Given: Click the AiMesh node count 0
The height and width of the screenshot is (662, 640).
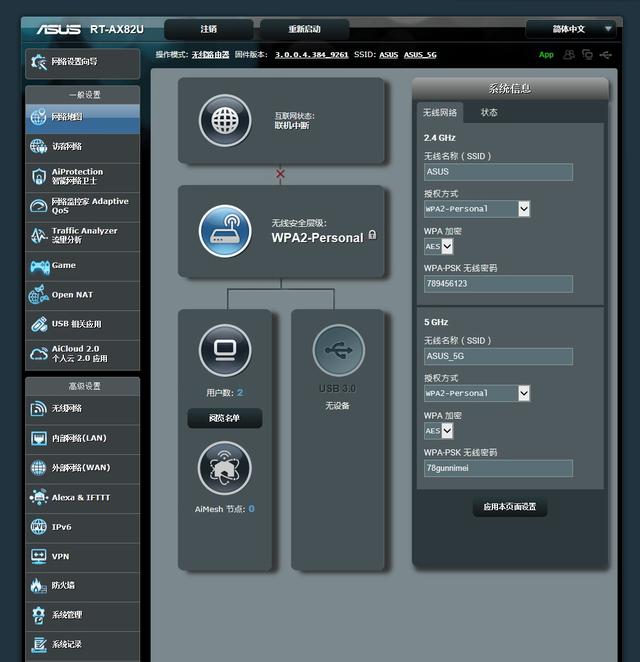Looking at the screenshot, I should point(252,509).
